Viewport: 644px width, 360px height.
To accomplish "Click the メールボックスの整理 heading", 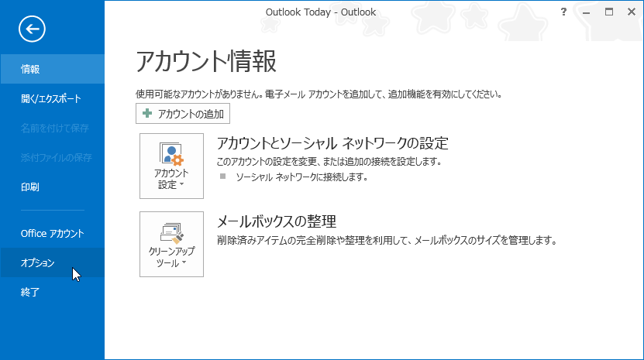I will [x=277, y=221].
